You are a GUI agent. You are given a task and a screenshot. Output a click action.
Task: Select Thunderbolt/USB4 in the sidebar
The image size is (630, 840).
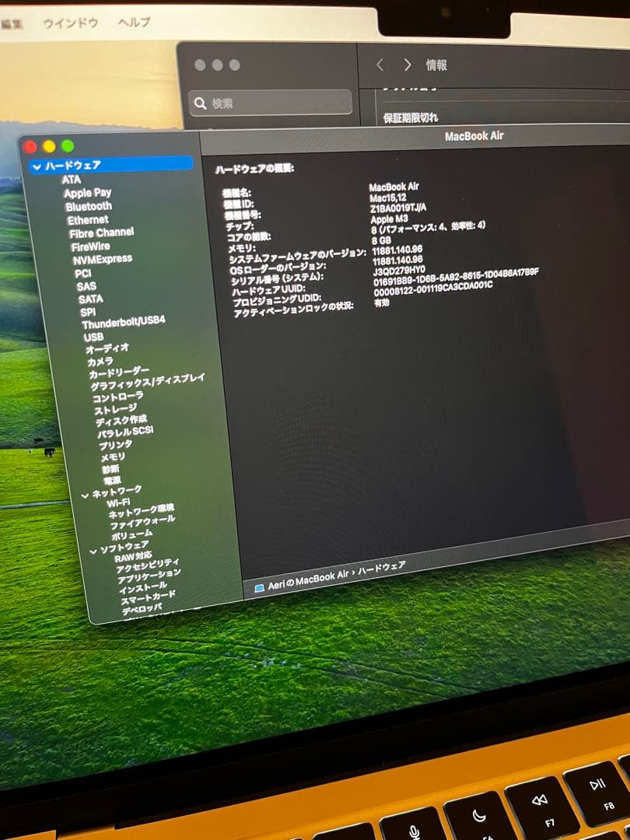click(123, 321)
